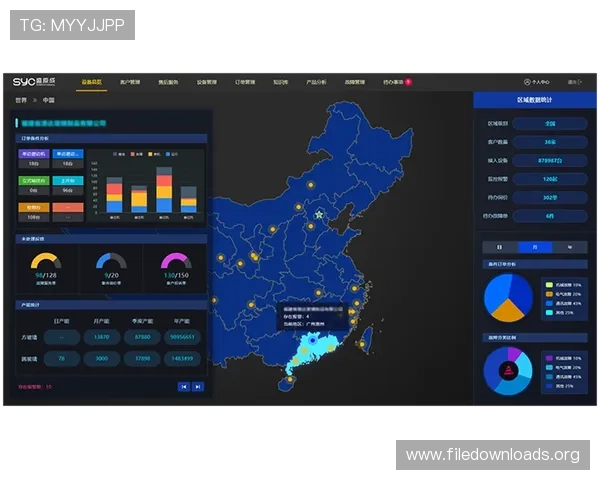
Task: Switch to the 售后服务 navigation tab
Action: point(168,82)
